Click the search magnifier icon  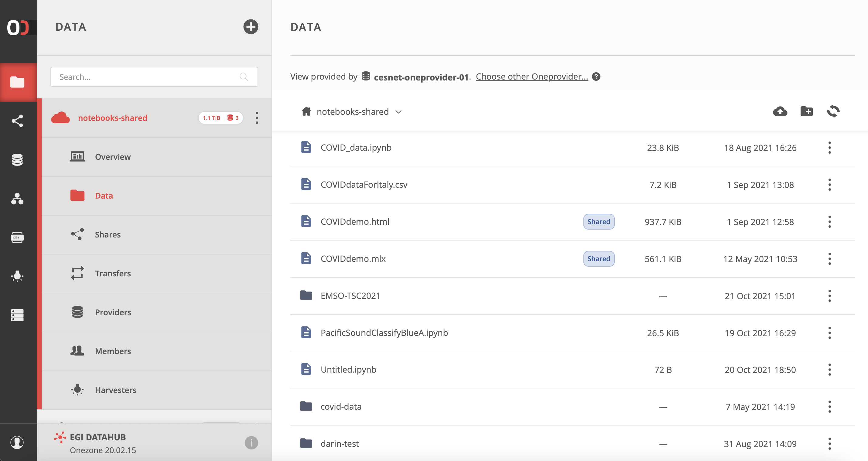click(244, 77)
